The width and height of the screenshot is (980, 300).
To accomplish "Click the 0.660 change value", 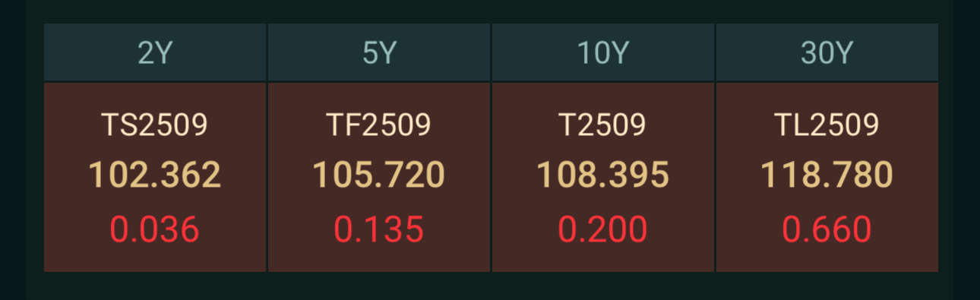I will 827,229.
